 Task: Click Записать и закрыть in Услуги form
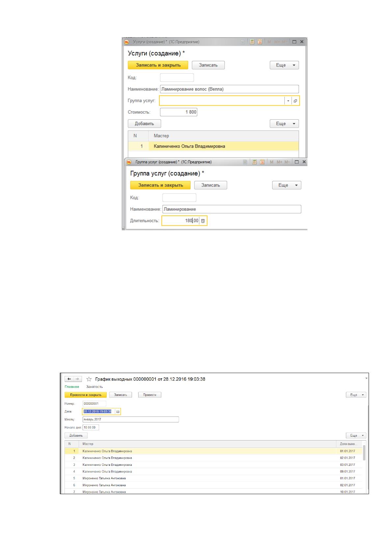[158, 65]
